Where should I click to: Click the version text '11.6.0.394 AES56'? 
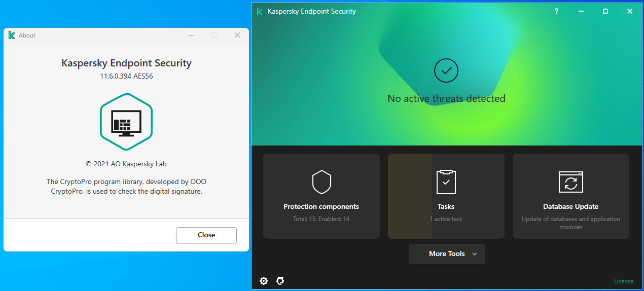tap(126, 77)
